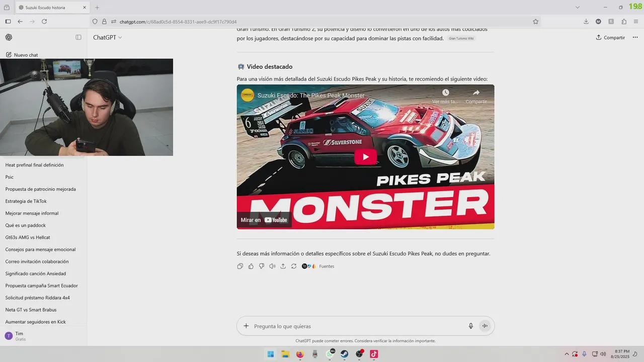This screenshot has height=362, width=644.
Task: Click the thumbs down feedback icon
Action: [x=262, y=266]
